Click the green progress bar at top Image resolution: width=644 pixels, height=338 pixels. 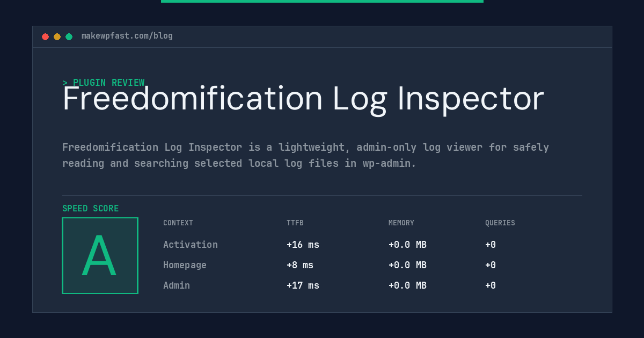[322, 1]
